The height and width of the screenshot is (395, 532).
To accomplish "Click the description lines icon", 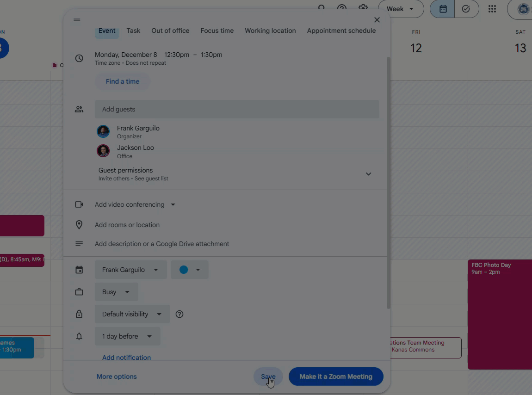I will tap(79, 244).
